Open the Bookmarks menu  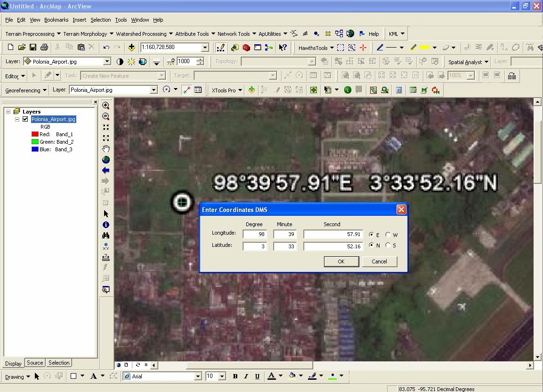coord(56,20)
